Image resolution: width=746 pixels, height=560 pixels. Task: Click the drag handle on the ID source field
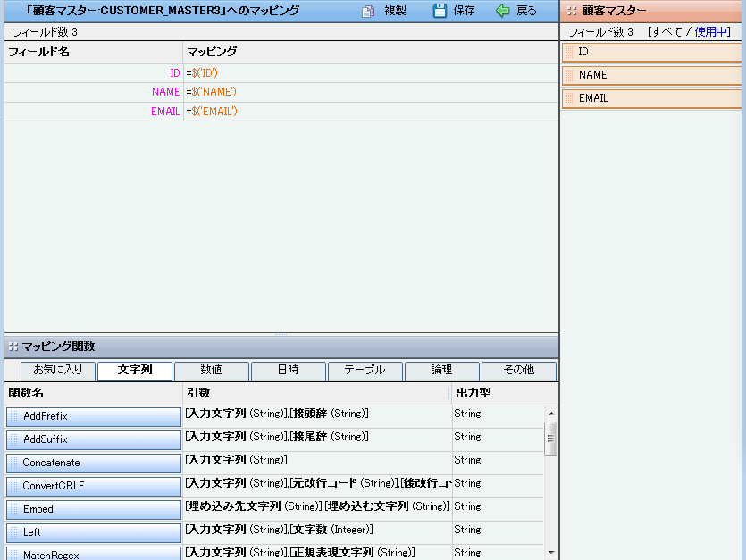569,53
